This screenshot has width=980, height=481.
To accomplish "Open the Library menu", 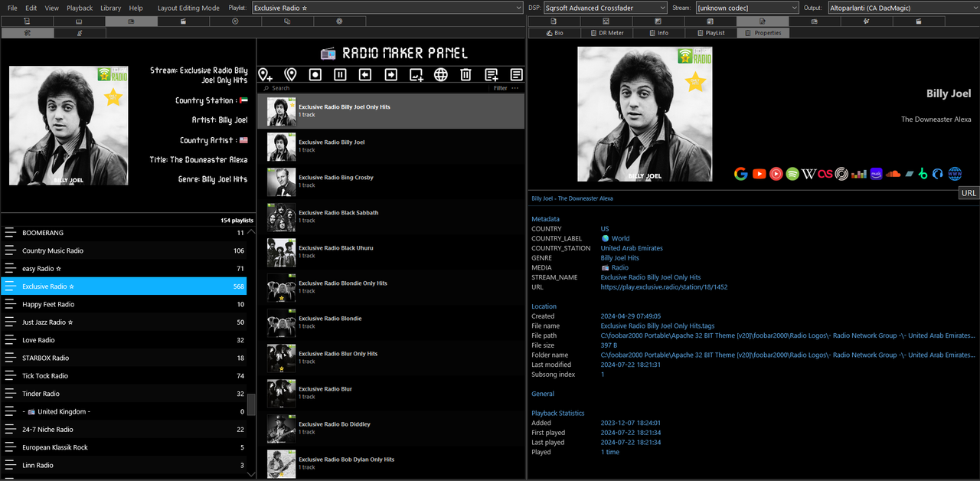I will [x=110, y=8].
